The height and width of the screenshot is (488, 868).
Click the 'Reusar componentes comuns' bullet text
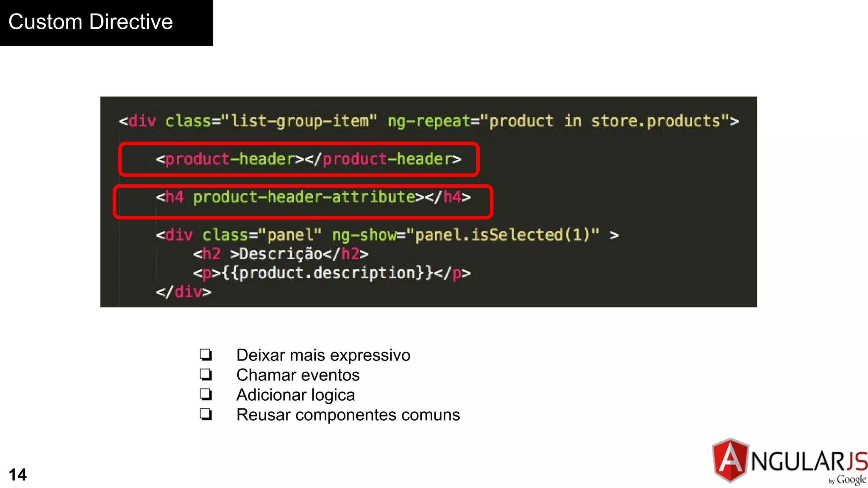click(x=348, y=415)
